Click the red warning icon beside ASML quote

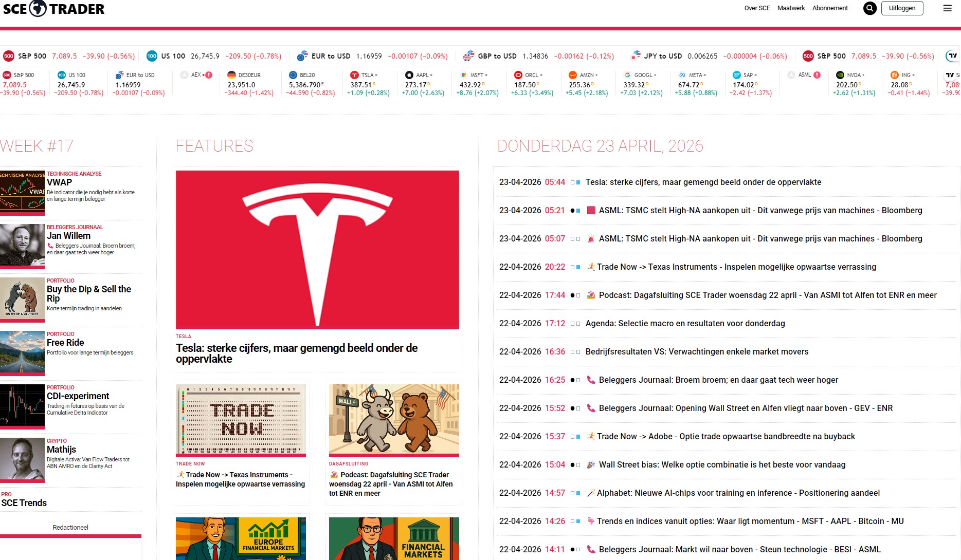[x=817, y=75]
